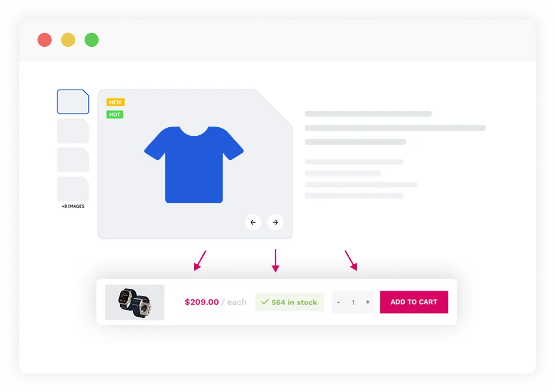Click the green HOT badge
This screenshot has height=392, width=555.
tap(114, 115)
